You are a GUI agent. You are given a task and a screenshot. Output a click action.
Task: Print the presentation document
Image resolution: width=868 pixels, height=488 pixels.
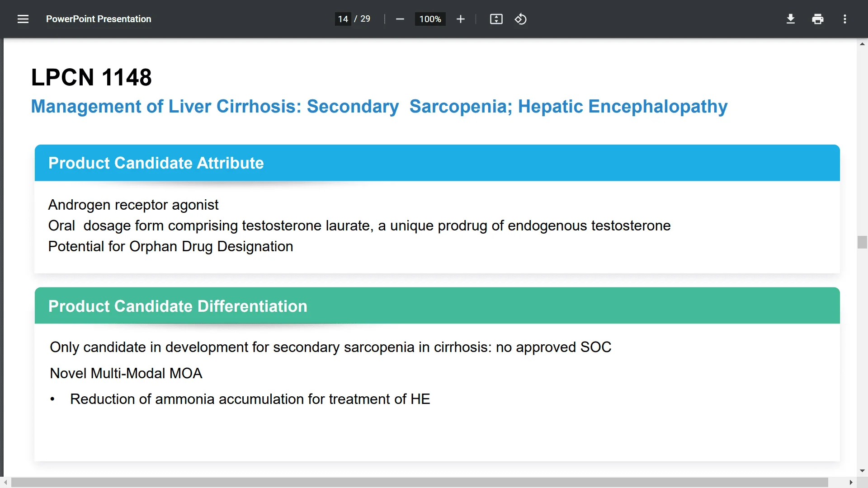(818, 19)
